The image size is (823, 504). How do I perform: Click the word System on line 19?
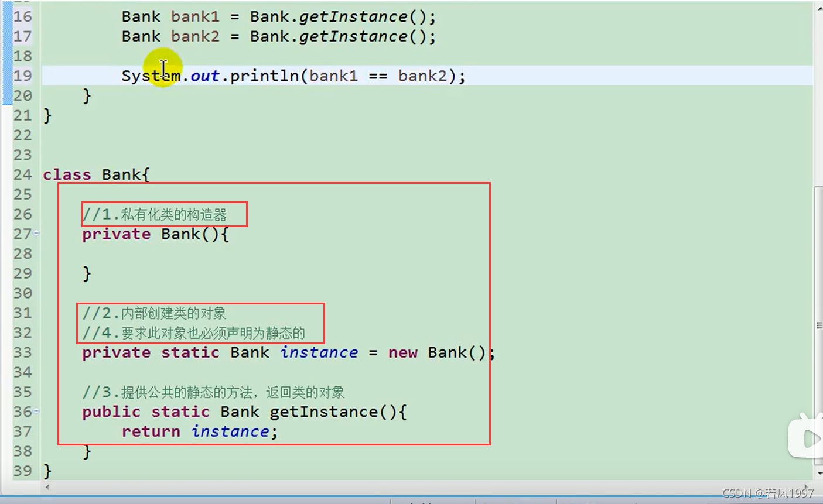pyautogui.click(x=151, y=76)
